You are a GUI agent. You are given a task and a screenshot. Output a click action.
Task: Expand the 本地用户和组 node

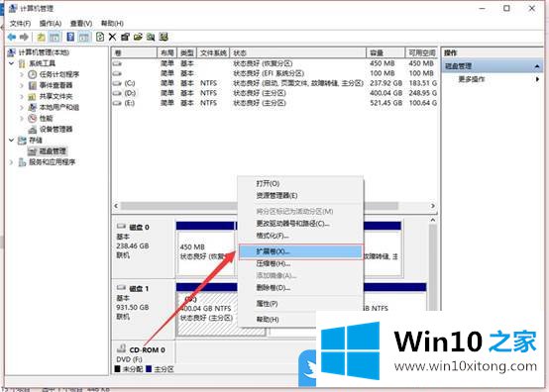22,107
